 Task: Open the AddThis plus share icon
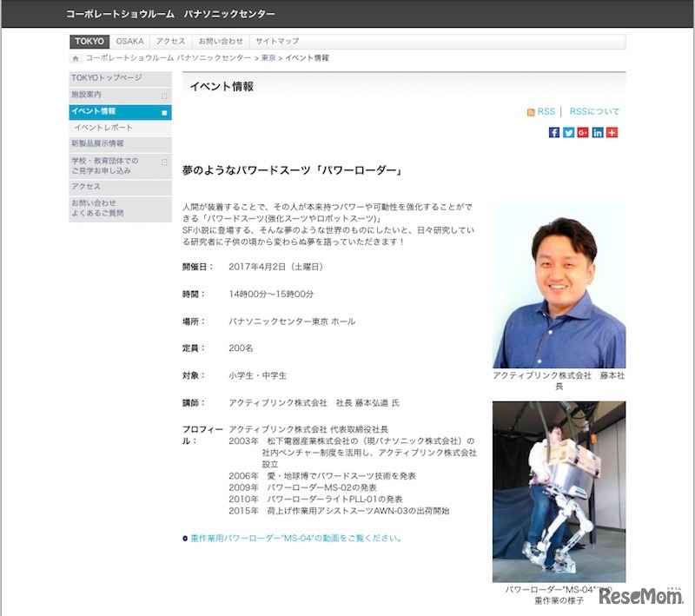(x=612, y=132)
